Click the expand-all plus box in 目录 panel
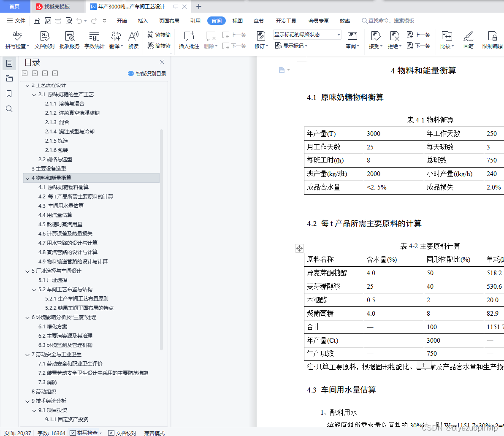The height and width of the screenshot is (436, 504). coord(45,73)
